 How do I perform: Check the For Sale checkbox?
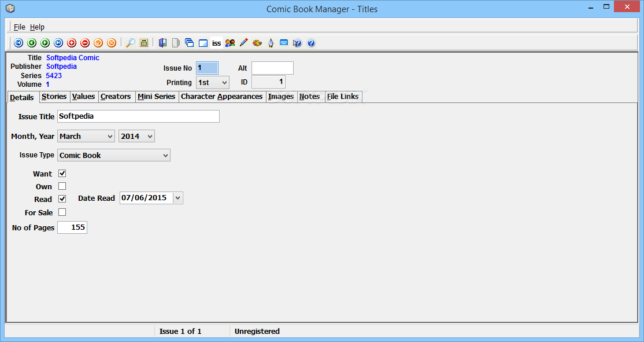click(62, 212)
